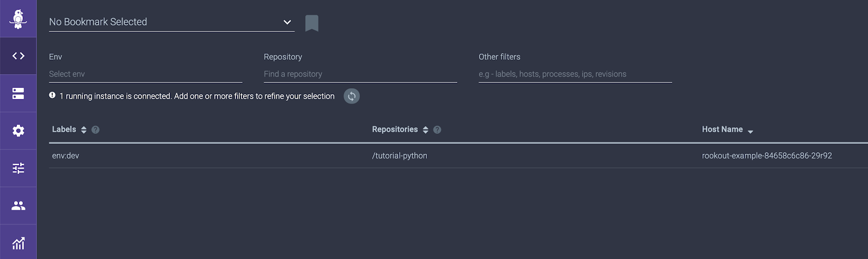Click the Repositories help question icon

coord(437,129)
